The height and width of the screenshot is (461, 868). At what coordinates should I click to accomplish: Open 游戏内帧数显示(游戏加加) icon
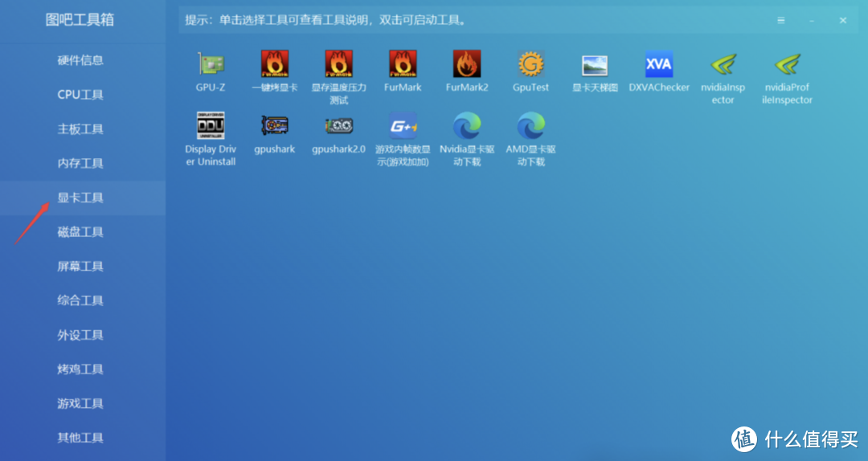click(403, 125)
